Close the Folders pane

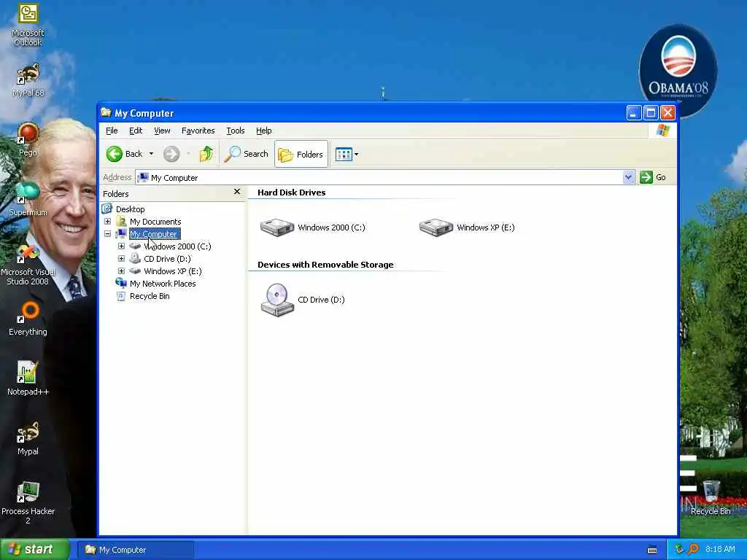click(x=237, y=192)
